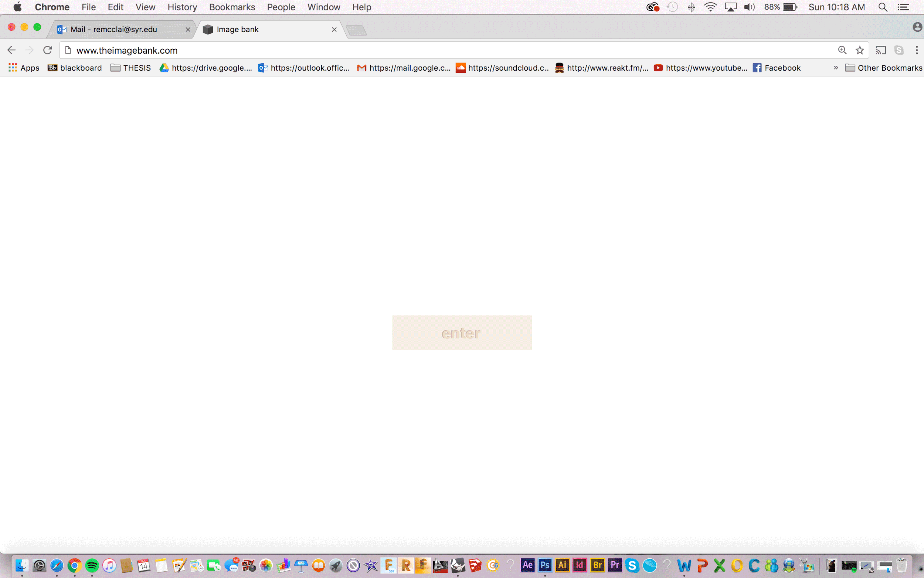The image size is (924, 578).
Task: Go back with the back arrow
Action: [x=11, y=50]
